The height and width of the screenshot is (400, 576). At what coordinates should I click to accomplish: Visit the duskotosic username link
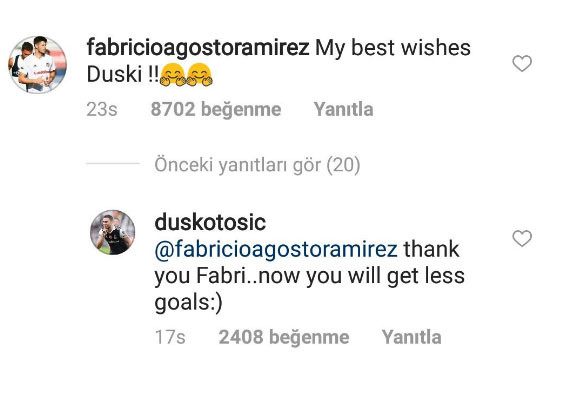(210, 223)
